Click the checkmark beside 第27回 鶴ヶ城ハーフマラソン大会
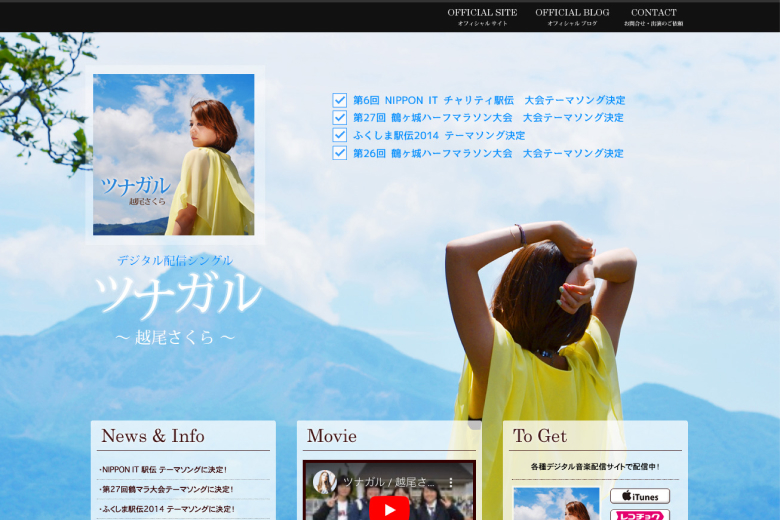 coord(340,117)
